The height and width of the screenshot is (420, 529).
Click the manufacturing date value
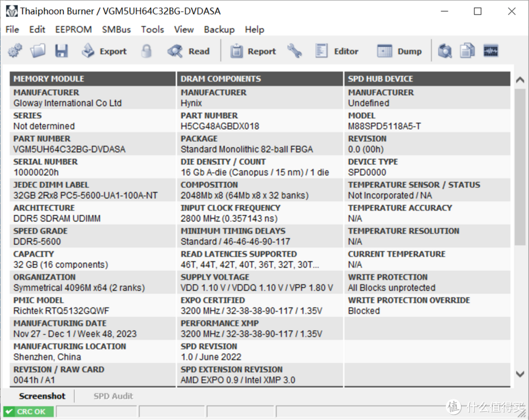coord(75,334)
